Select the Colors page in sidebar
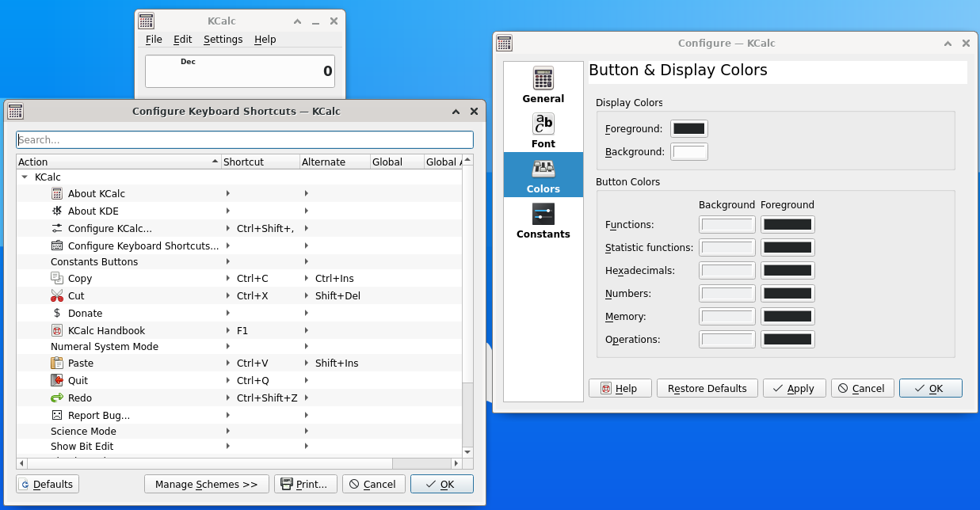 pos(543,174)
